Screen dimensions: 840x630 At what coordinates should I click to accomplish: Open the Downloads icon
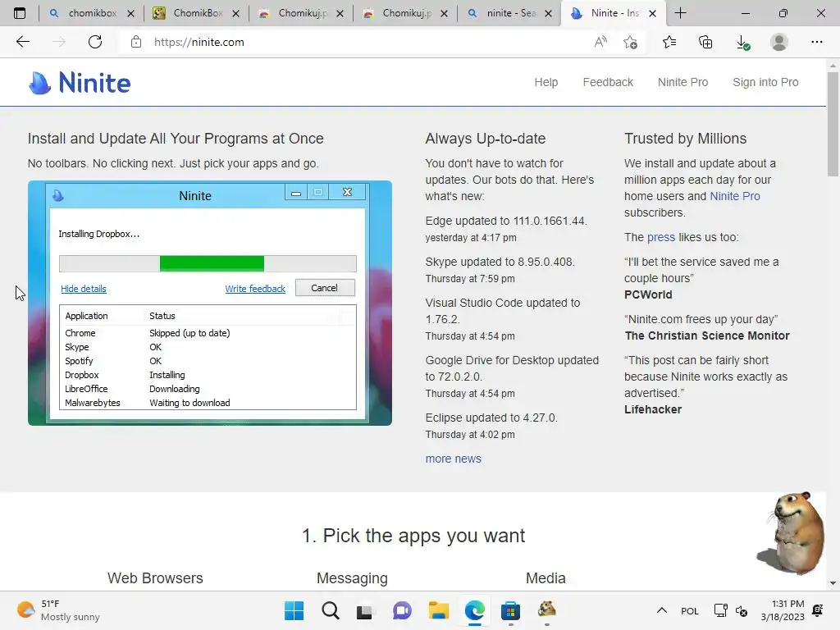[x=742, y=43]
